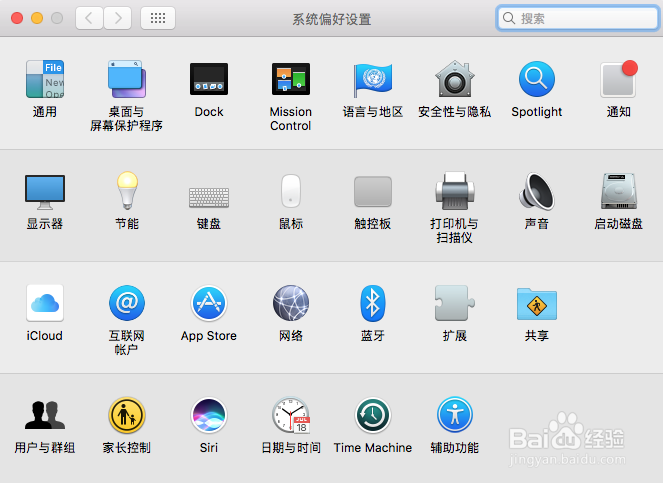663x483 pixels.
Task: Click the forward navigation arrow
Action: point(118,18)
